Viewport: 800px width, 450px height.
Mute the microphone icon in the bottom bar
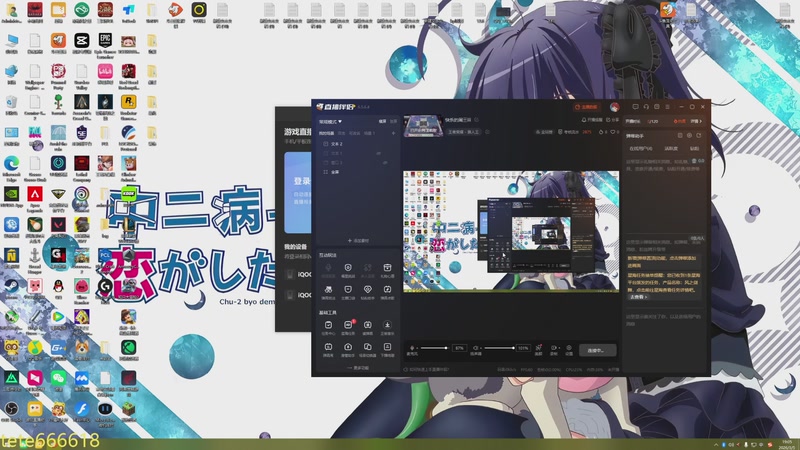pos(412,348)
